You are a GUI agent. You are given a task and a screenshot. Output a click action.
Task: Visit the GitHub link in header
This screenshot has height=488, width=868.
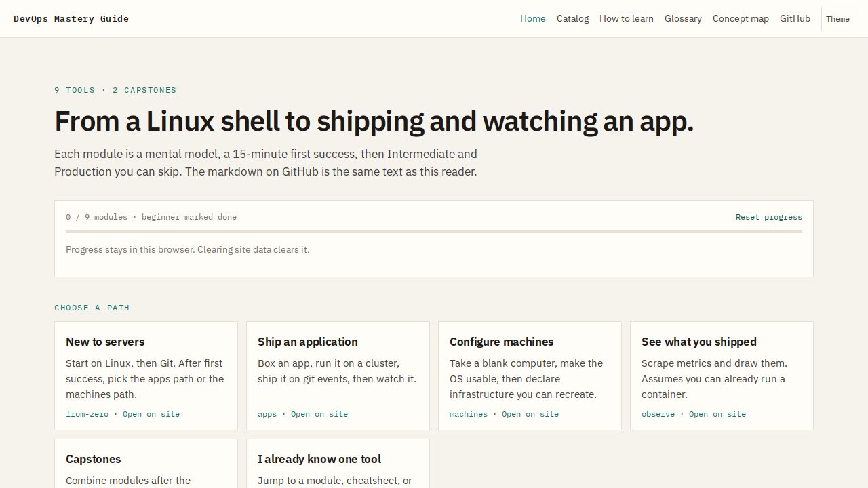coord(795,18)
